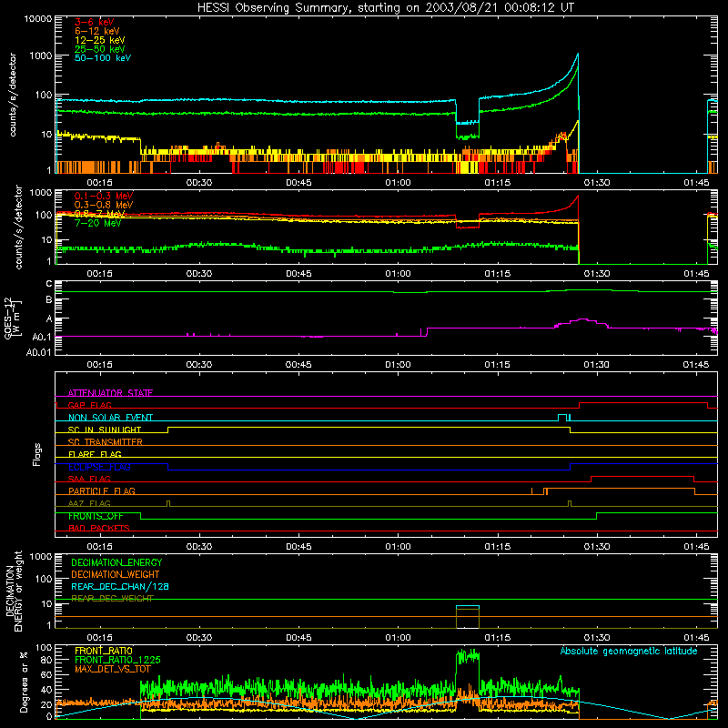The height and width of the screenshot is (728, 728).
Task: Click the 01:15 time label under the MeV panel
Action: (x=497, y=274)
